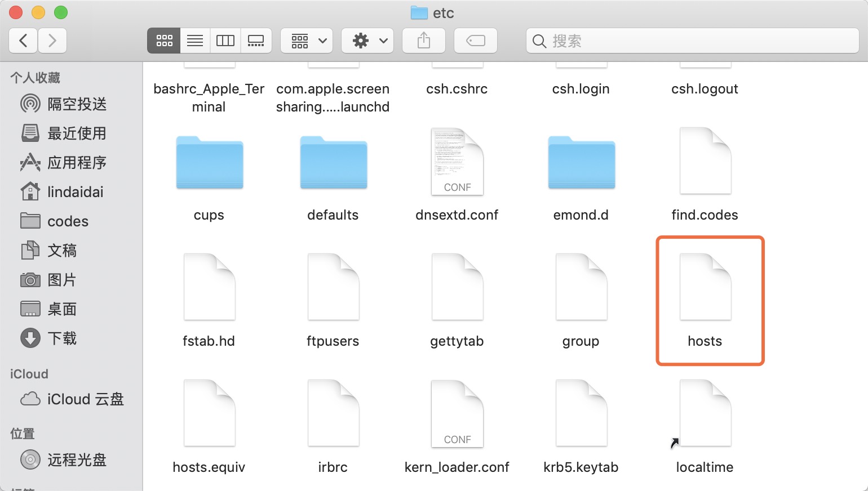The image size is (868, 491).
Task: Click the etc folder title icon
Action: [x=419, y=13]
